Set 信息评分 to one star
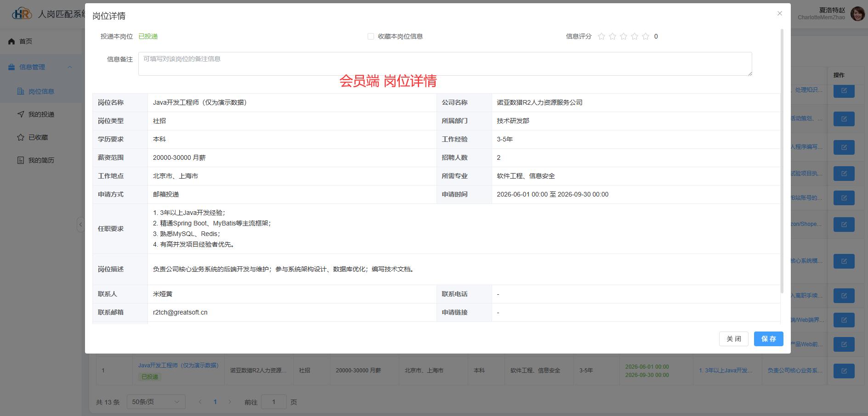 pyautogui.click(x=601, y=36)
